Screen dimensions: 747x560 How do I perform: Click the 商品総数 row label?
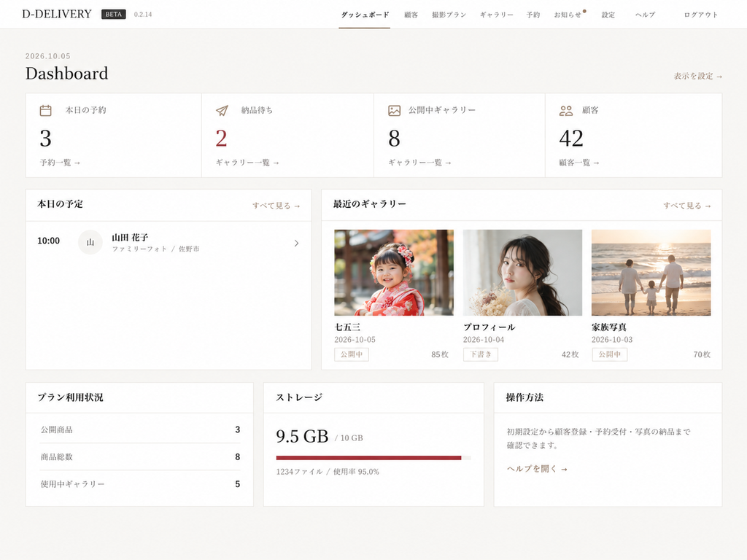(57, 456)
